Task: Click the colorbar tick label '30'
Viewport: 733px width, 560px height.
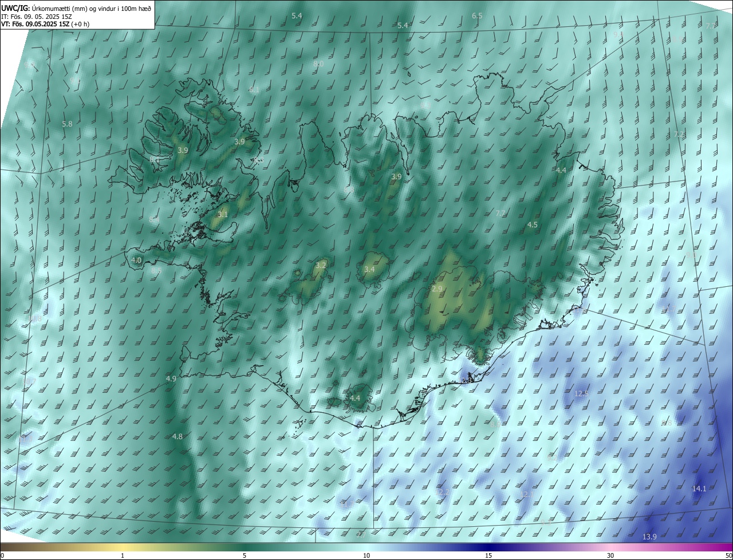Action: click(x=610, y=556)
